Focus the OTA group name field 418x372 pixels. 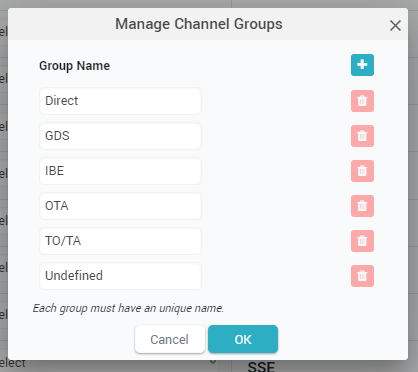120,206
